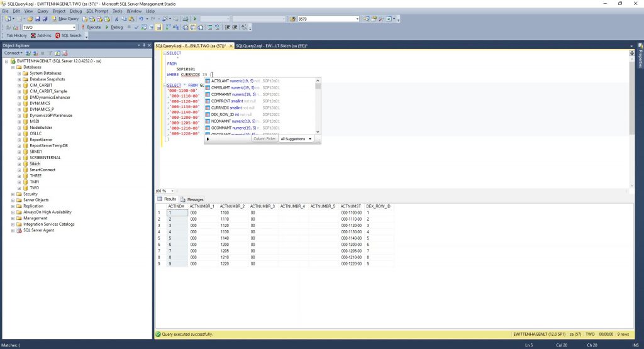This screenshot has height=349, width=644.
Task: Click the New Query toolbar button
Action: [65, 19]
